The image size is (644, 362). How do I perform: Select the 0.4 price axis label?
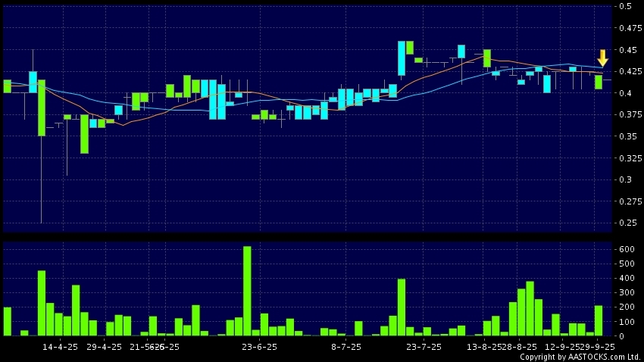pos(626,93)
